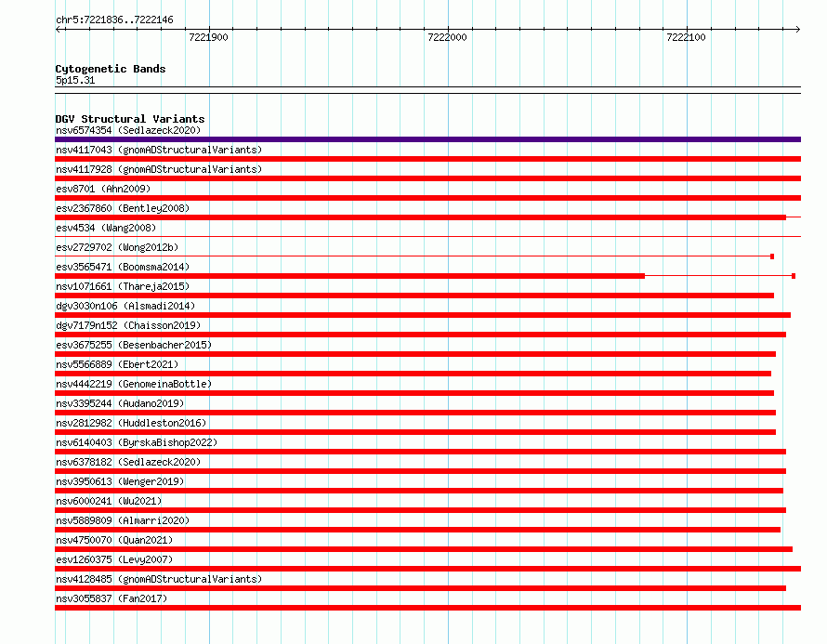Screen dimensions: 827x644
Task: Click esv4534 (Wang2008) label
Action: click(106, 228)
